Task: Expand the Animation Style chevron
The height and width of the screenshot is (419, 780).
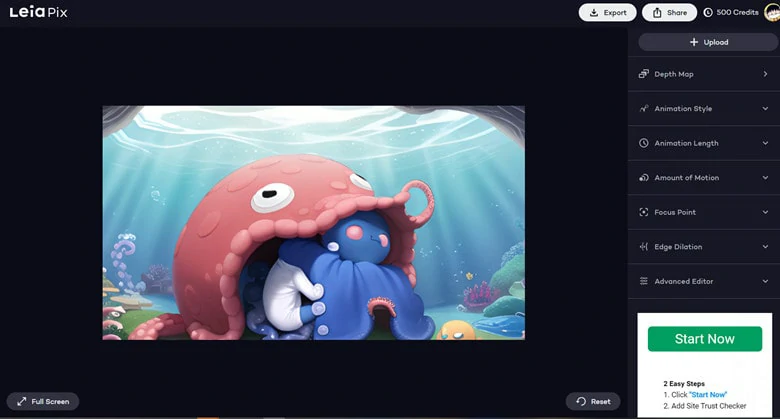Action: (x=765, y=108)
